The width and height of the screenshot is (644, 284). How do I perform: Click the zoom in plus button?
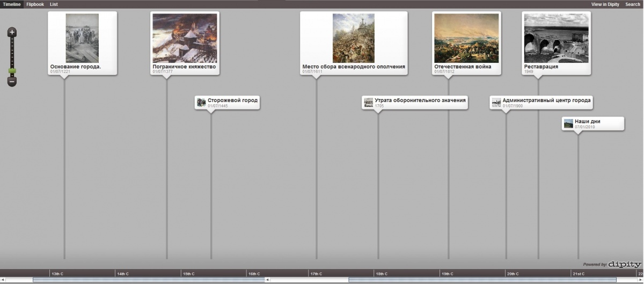point(12,32)
